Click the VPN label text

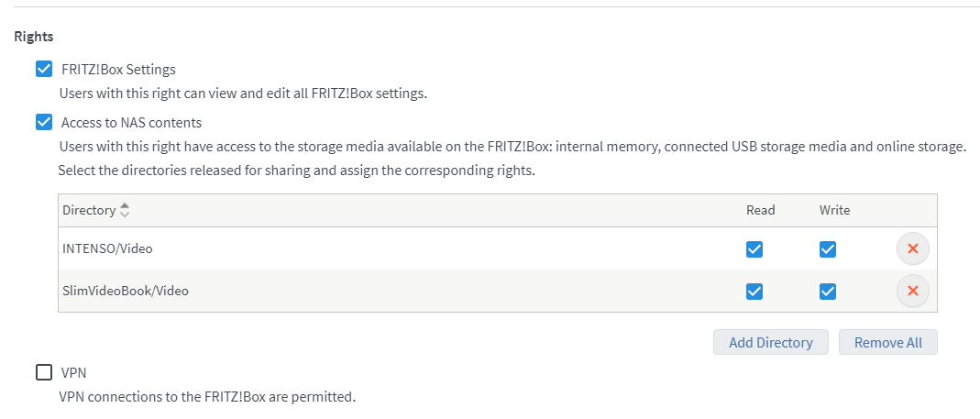(x=73, y=372)
